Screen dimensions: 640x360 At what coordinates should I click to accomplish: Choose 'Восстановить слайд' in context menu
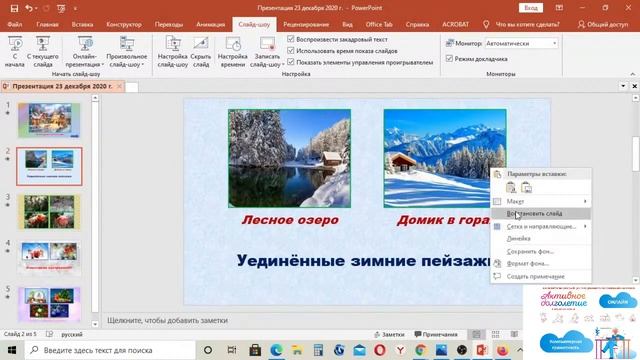pos(541,213)
